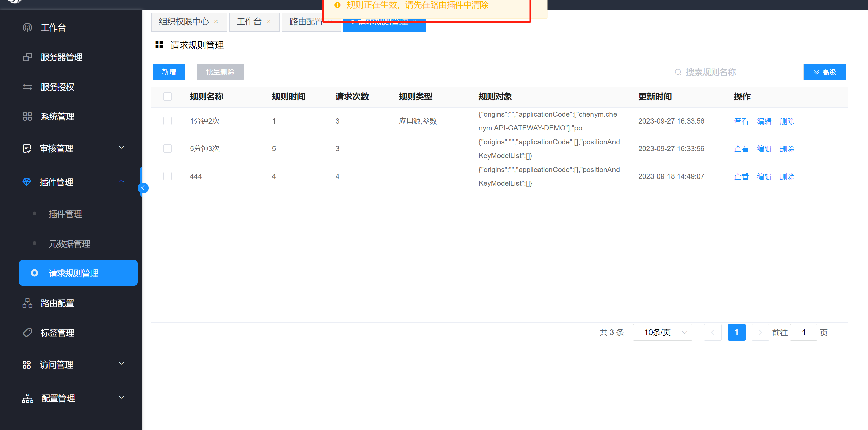Click the 服务授权 sidebar icon
868x430 pixels.
(27, 87)
